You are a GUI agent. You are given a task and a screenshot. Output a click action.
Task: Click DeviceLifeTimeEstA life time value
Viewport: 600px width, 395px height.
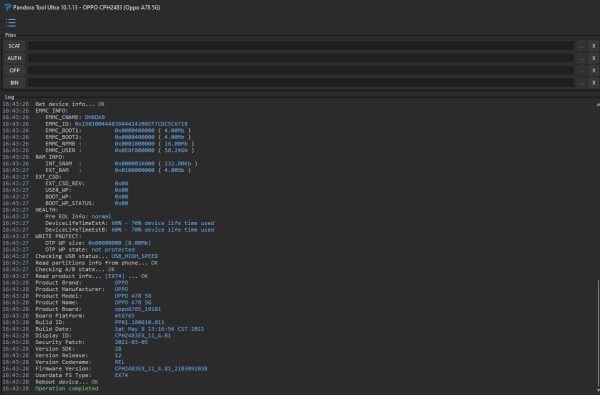[x=163, y=223]
